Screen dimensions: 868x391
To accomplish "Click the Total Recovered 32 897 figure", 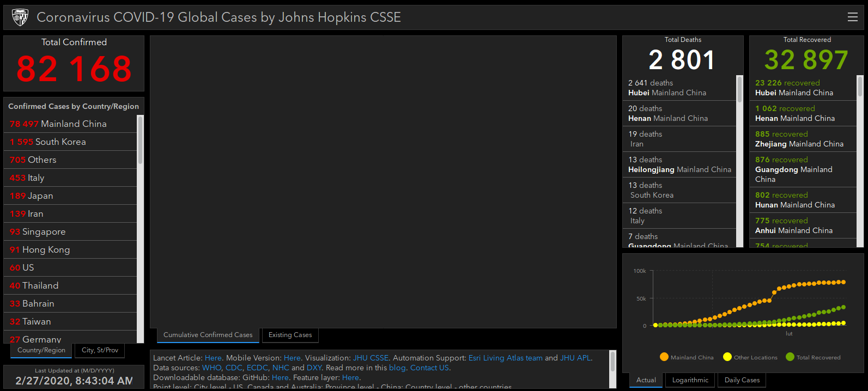I will 806,60.
